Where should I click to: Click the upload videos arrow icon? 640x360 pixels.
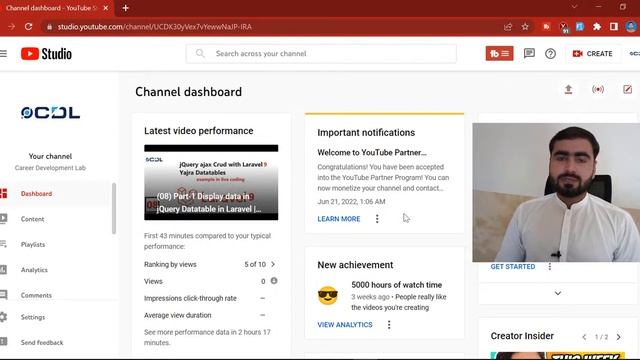[568, 89]
